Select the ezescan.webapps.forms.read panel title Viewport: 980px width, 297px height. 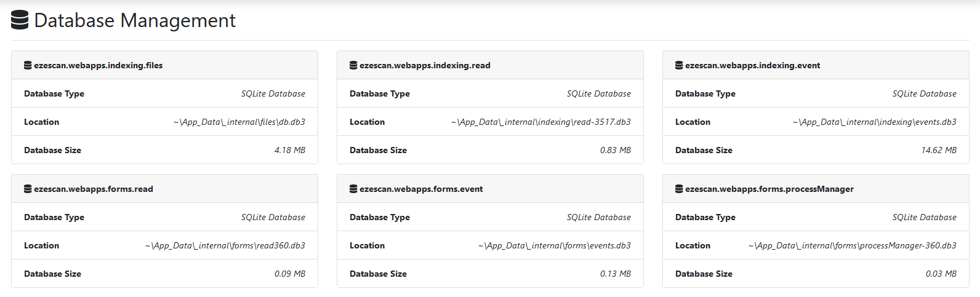(94, 189)
